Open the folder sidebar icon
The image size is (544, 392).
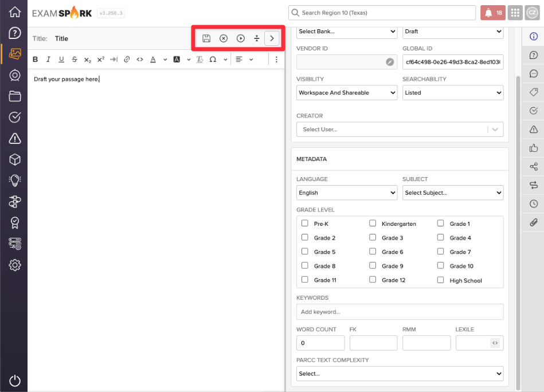click(x=14, y=96)
